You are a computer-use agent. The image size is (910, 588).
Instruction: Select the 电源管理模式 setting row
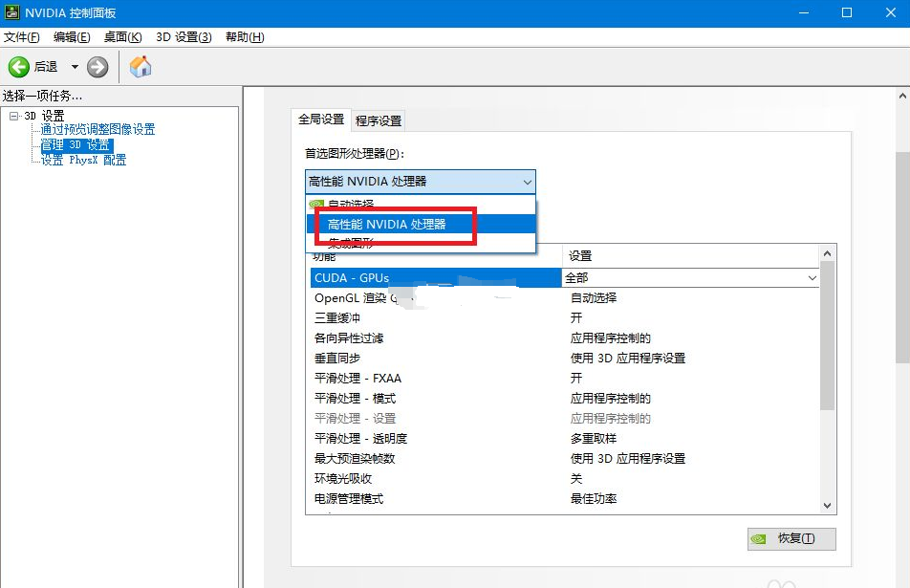coord(565,499)
